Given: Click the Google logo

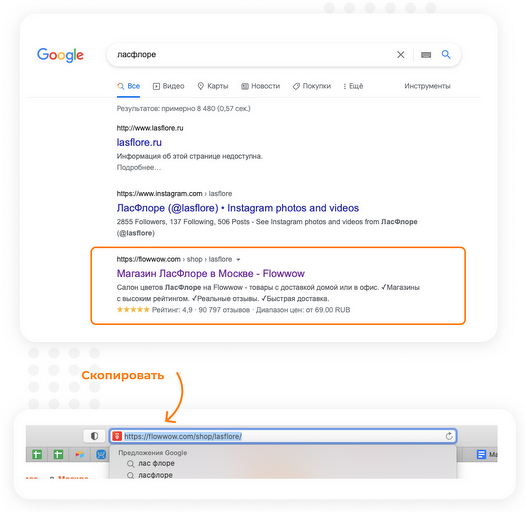Looking at the screenshot, I should [60, 55].
